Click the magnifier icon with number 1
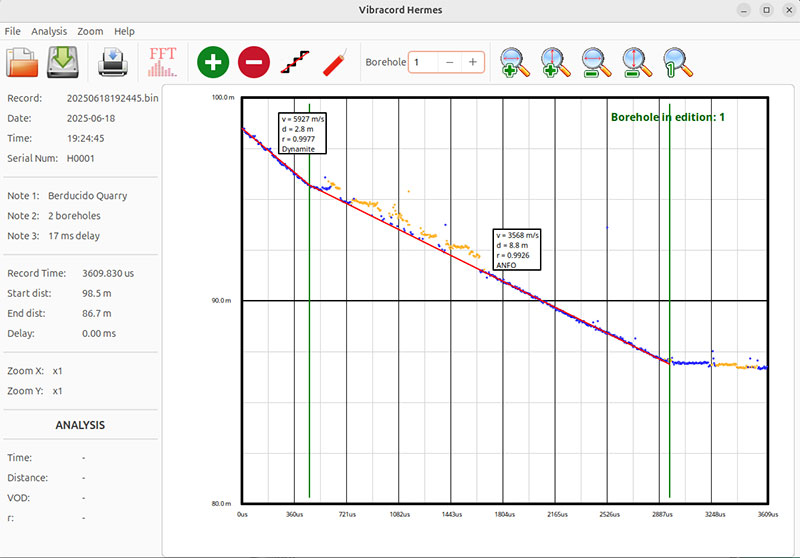Image resolution: width=800 pixels, height=558 pixels. [677, 63]
